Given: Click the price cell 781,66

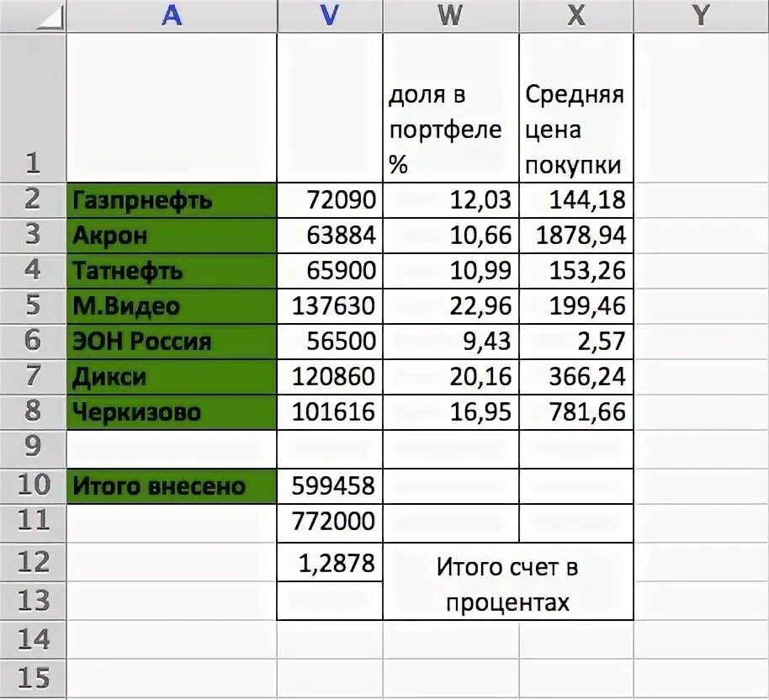Looking at the screenshot, I should click(x=576, y=412).
